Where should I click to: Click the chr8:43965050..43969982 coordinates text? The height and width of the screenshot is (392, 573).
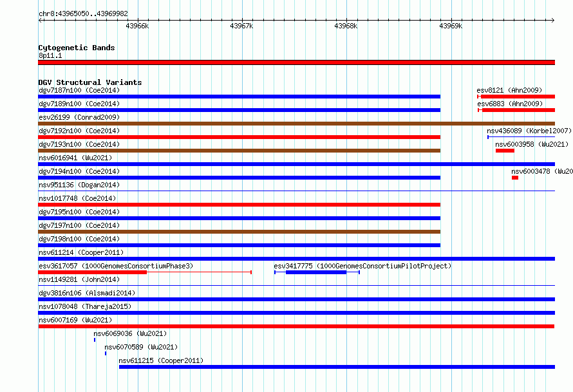[x=83, y=14]
